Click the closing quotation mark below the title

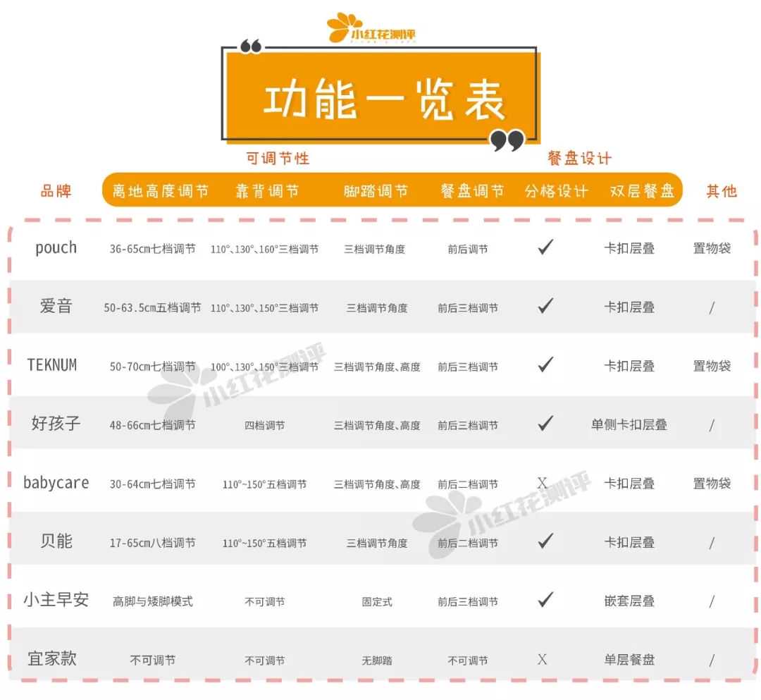pyautogui.click(x=507, y=141)
